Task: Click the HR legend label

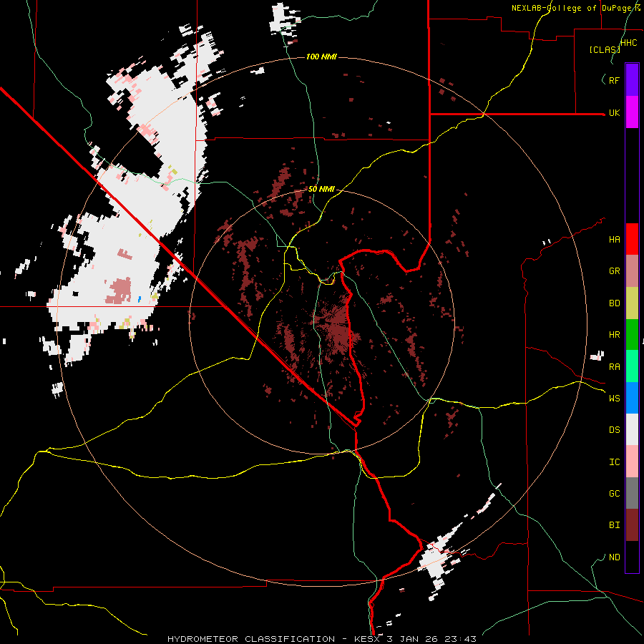Action: [x=615, y=335]
